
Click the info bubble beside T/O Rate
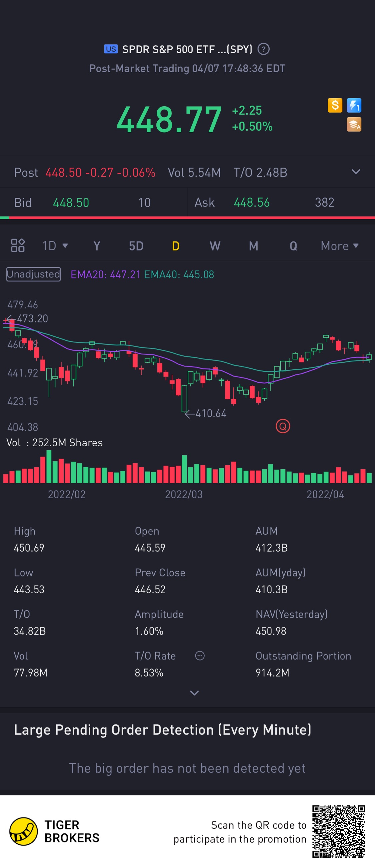tap(200, 656)
